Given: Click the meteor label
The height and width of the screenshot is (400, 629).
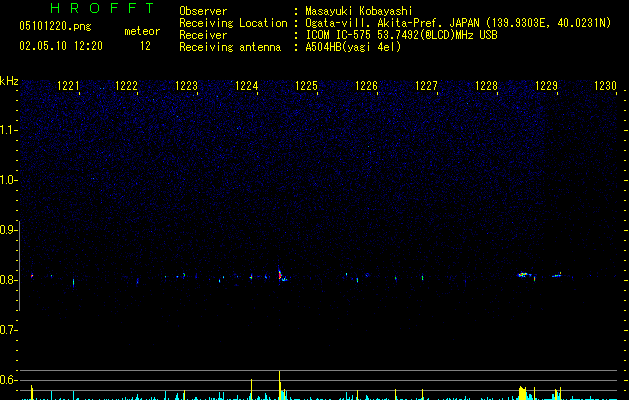Looking at the screenshot, I should point(142,31).
